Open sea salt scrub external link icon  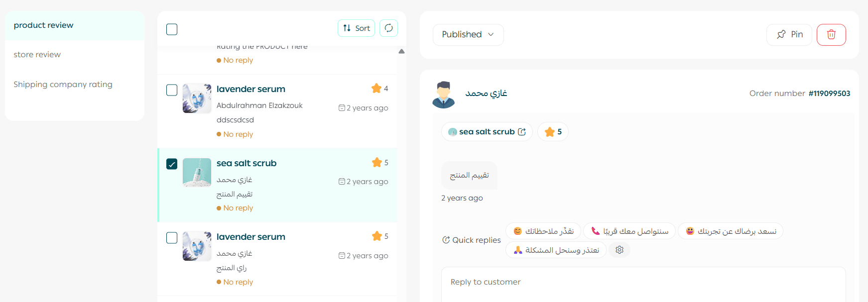522,132
